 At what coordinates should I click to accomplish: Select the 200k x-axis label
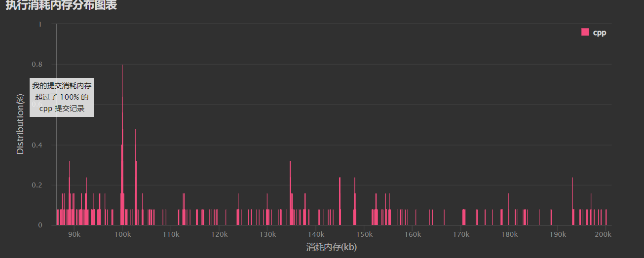tap(603, 235)
